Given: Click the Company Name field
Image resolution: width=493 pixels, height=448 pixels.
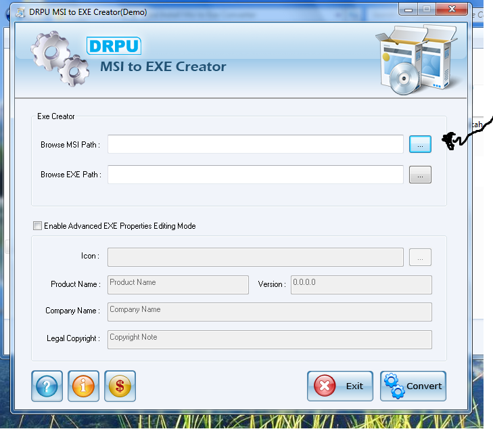Looking at the screenshot, I should click(270, 312).
